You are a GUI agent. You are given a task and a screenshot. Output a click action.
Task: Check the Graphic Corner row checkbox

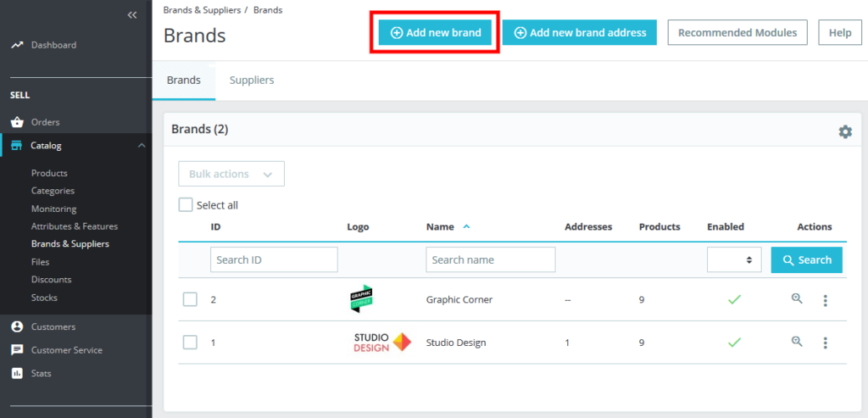coord(190,299)
